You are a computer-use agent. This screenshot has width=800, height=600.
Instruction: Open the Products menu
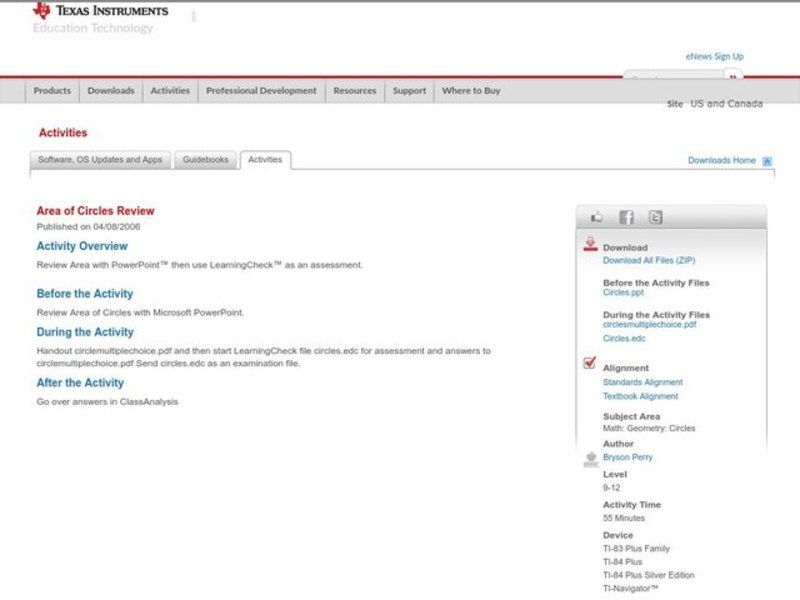pos(52,91)
